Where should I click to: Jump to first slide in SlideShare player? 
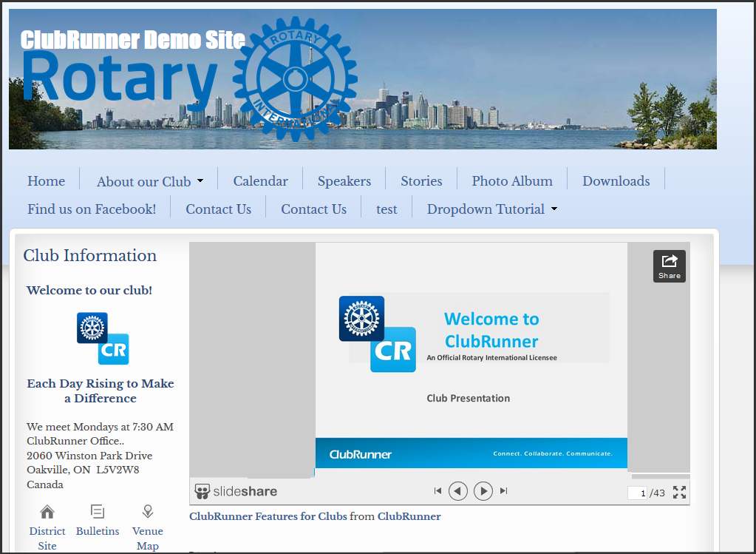coord(437,491)
